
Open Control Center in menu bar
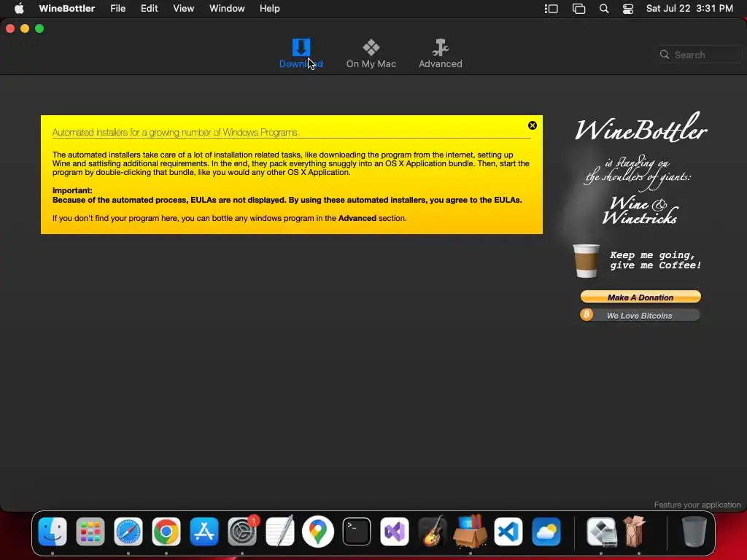[x=628, y=9]
